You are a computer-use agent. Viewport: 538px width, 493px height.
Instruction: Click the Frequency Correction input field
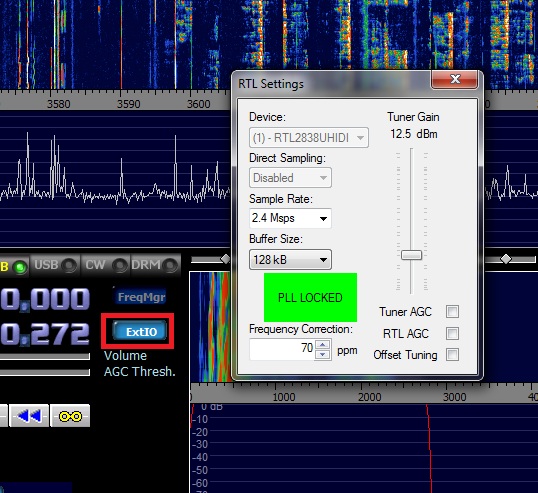click(x=282, y=349)
